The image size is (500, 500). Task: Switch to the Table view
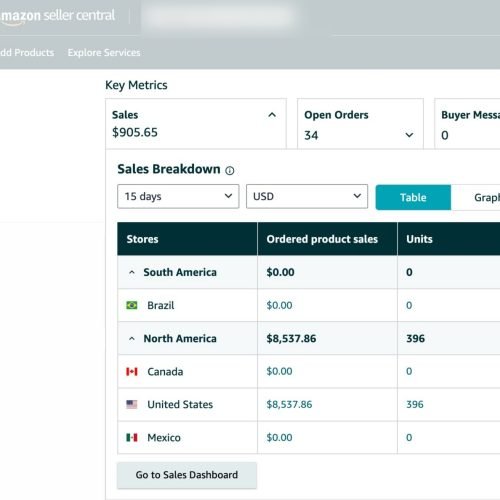click(413, 197)
